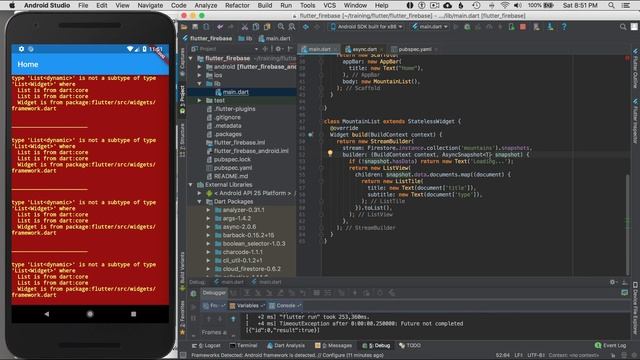The image size is (640, 360).
Task: Click the Undo arrow in toolbar
Action: pos(220,27)
